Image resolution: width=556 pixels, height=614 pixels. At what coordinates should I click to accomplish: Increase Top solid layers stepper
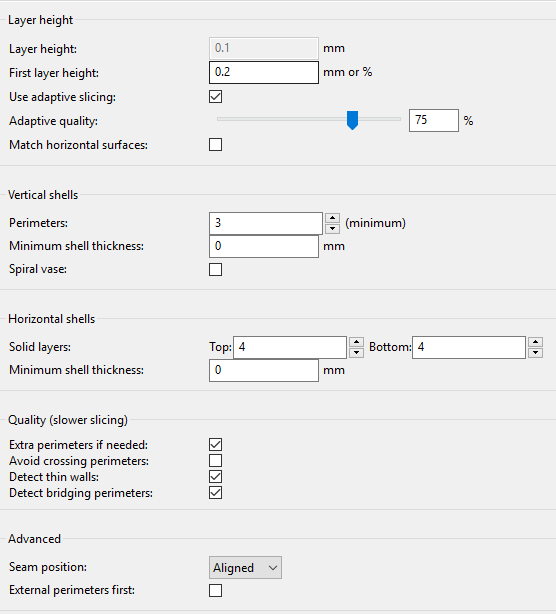[356, 342]
